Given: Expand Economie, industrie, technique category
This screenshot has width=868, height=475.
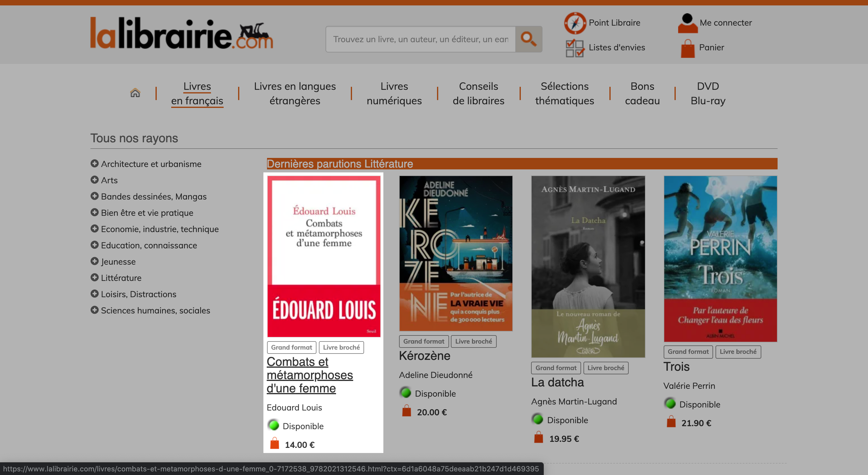Looking at the screenshot, I should click(x=95, y=228).
